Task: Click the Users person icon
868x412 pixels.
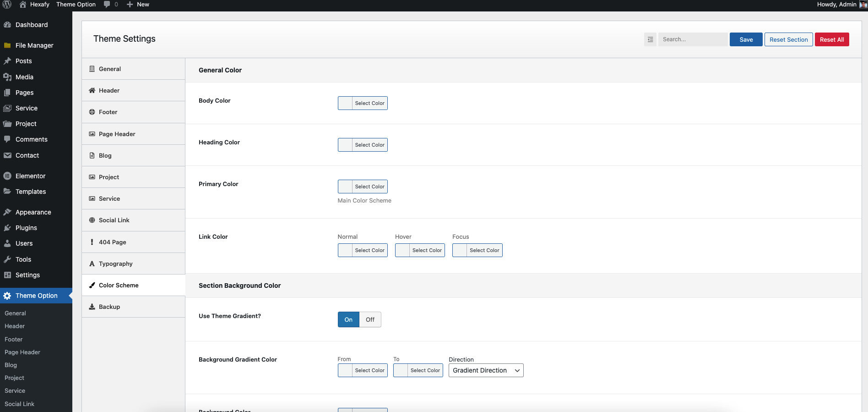Action: [x=7, y=243]
